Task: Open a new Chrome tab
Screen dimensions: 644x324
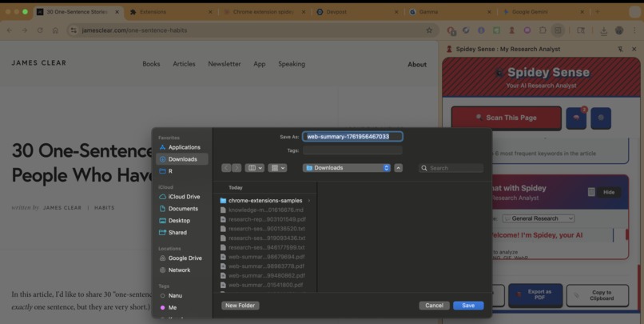Action: [597, 12]
